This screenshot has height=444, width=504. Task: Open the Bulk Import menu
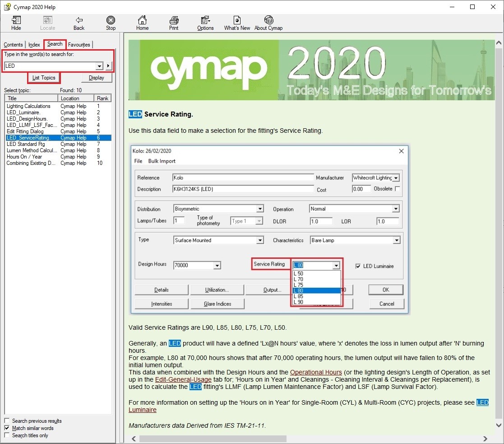click(x=162, y=161)
